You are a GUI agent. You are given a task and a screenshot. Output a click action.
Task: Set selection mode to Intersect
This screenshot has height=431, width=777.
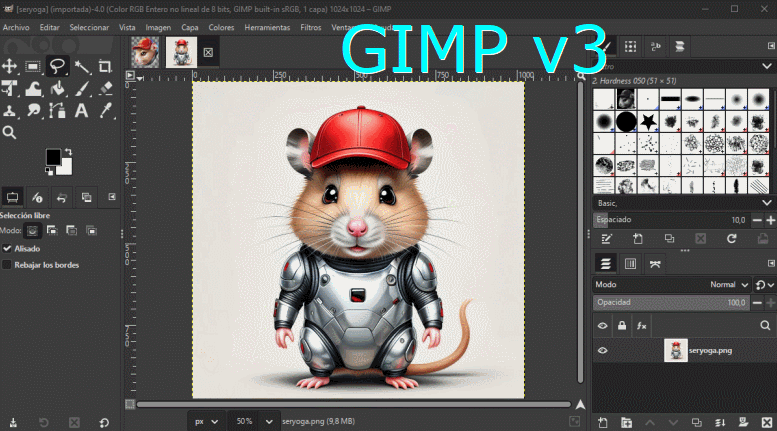click(92, 230)
